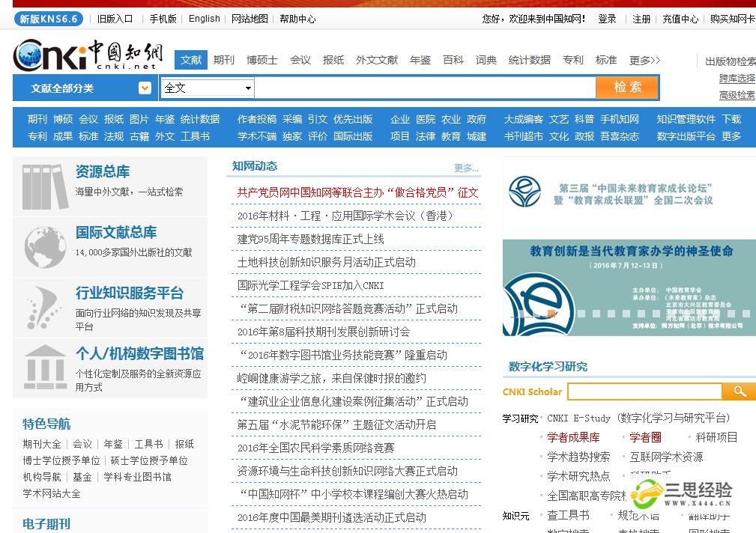
Task: Open 充值中心 link
Action: (x=680, y=19)
